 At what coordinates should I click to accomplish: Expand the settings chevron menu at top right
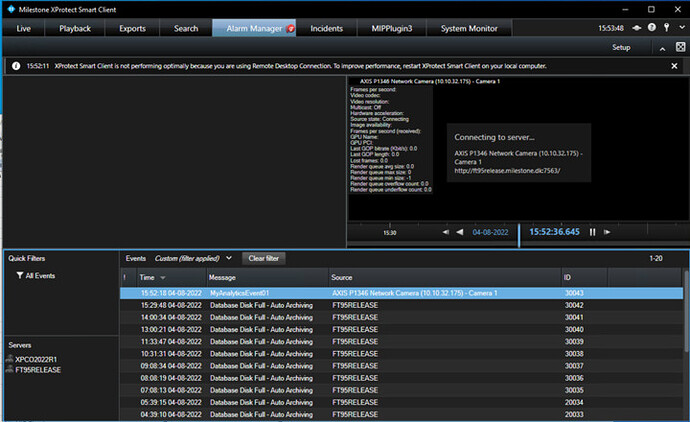tap(682, 27)
